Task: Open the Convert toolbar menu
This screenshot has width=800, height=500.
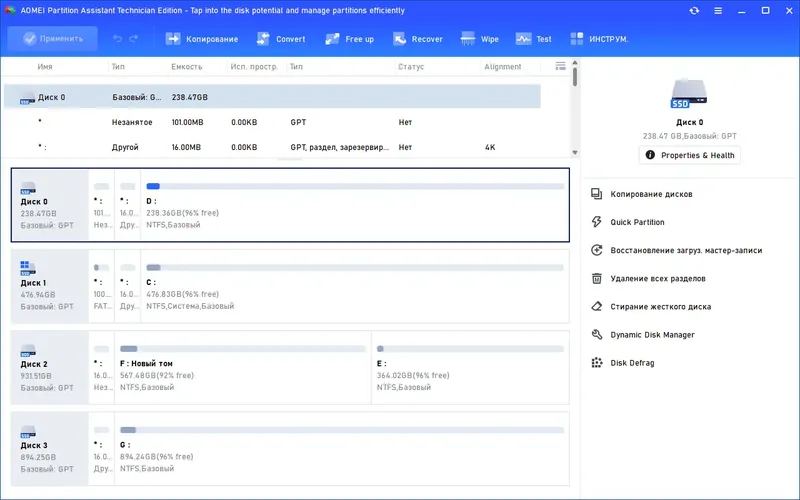Action: (281, 39)
